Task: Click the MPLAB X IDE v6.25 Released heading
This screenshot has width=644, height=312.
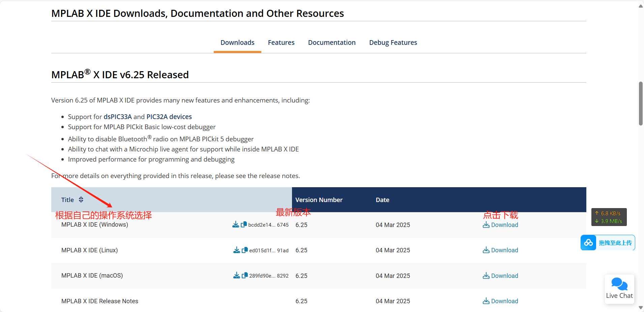Action: (x=120, y=74)
